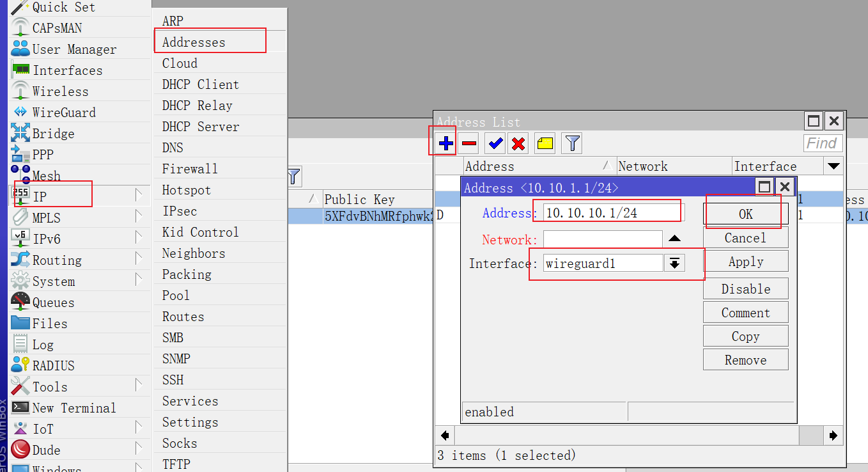Click the Address input field
The width and height of the screenshot is (868, 472).
(612, 213)
